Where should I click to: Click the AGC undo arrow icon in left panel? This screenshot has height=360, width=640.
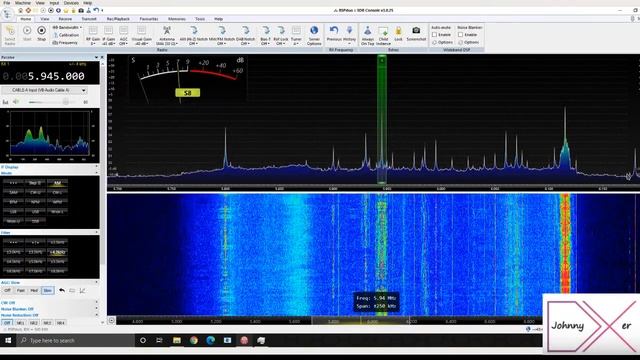tap(62, 290)
